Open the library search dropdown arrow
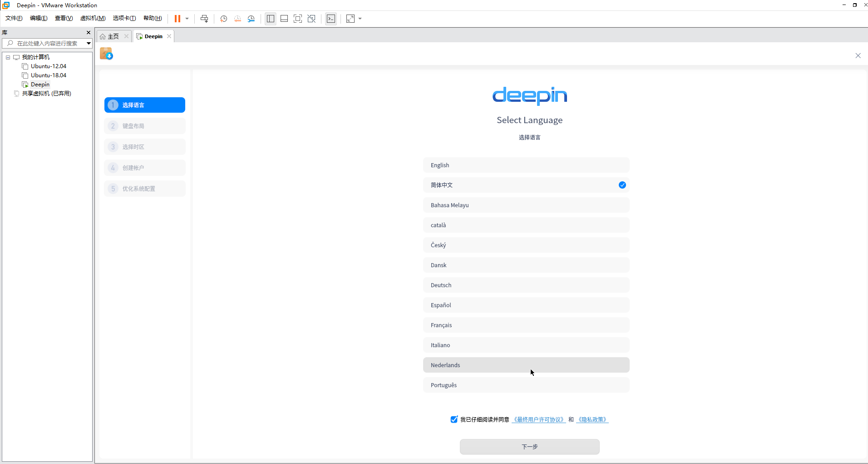868x464 pixels. coord(89,43)
